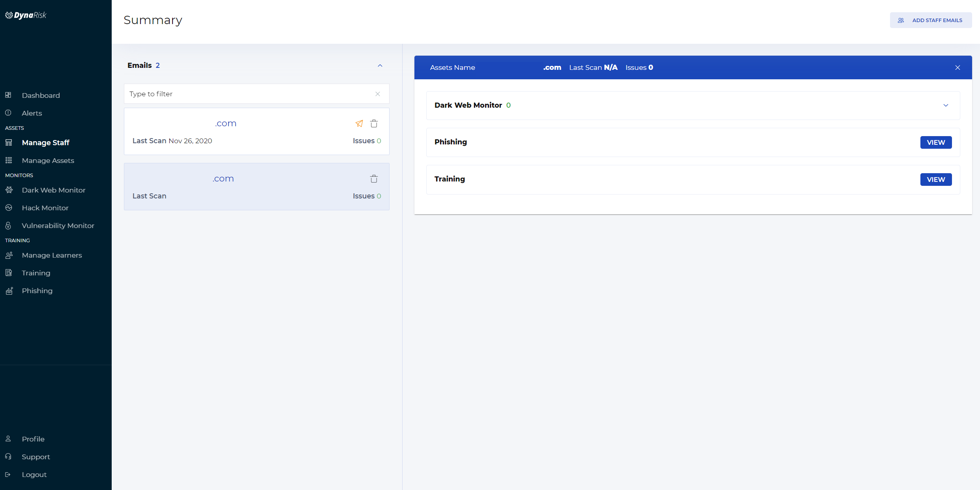Click the Vulnerability Monitor lock icon
The width and height of the screenshot is (980, 490).
click(x=8, y=226)
